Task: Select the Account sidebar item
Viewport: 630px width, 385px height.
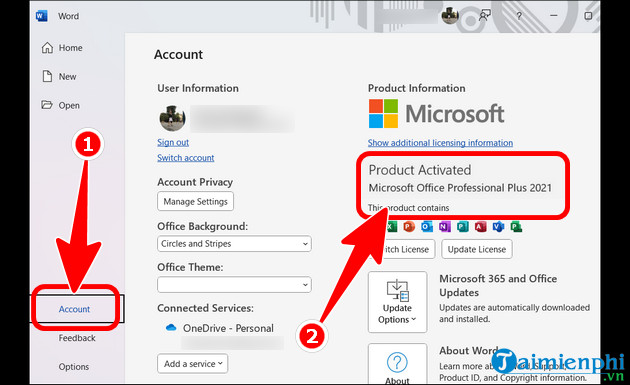Action: click(74, 309)
